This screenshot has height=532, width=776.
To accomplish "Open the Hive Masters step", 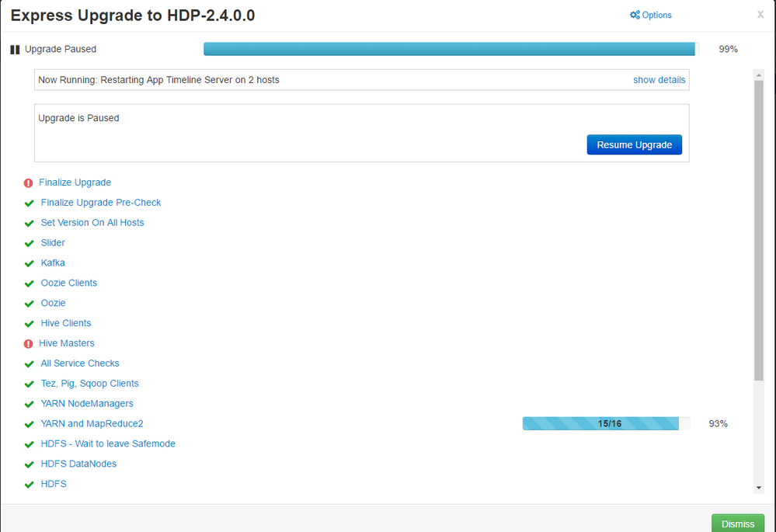I will (66, 343).
